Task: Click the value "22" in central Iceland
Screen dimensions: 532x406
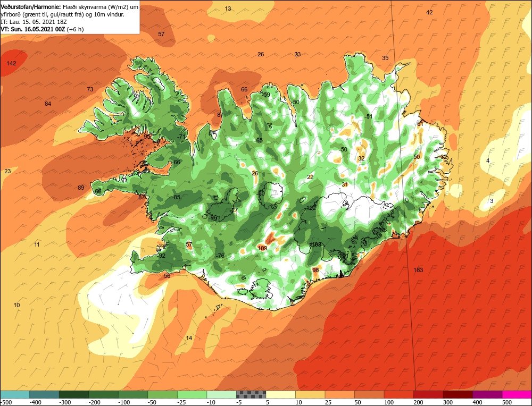Action: pyautogui.click(x=311, y=177)
